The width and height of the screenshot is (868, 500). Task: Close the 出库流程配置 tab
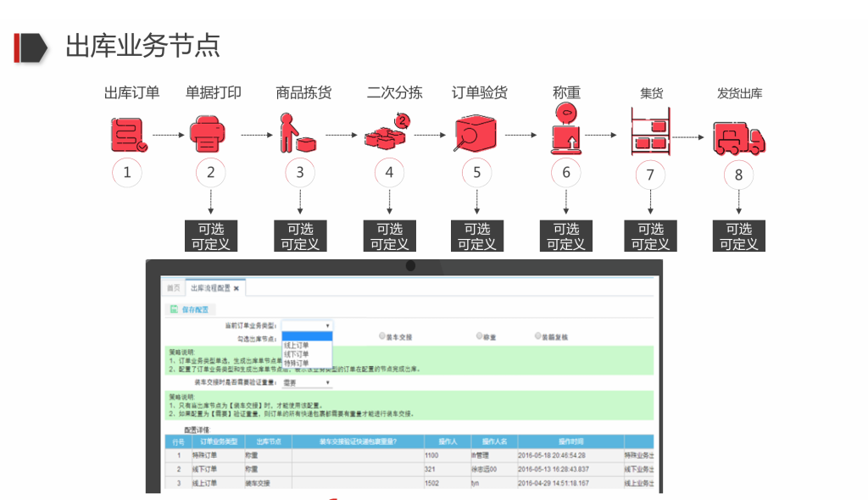click(x=237, y=288)
